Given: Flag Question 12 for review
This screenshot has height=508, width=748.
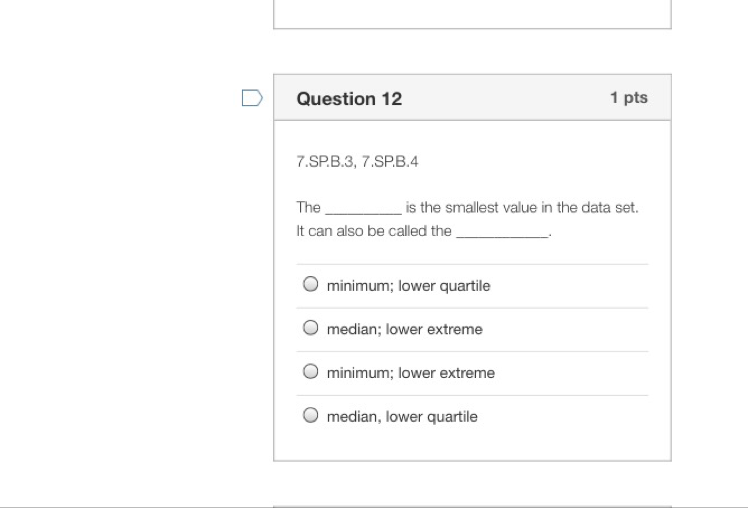Looking at the screenshot, I should tap(252, 98).
